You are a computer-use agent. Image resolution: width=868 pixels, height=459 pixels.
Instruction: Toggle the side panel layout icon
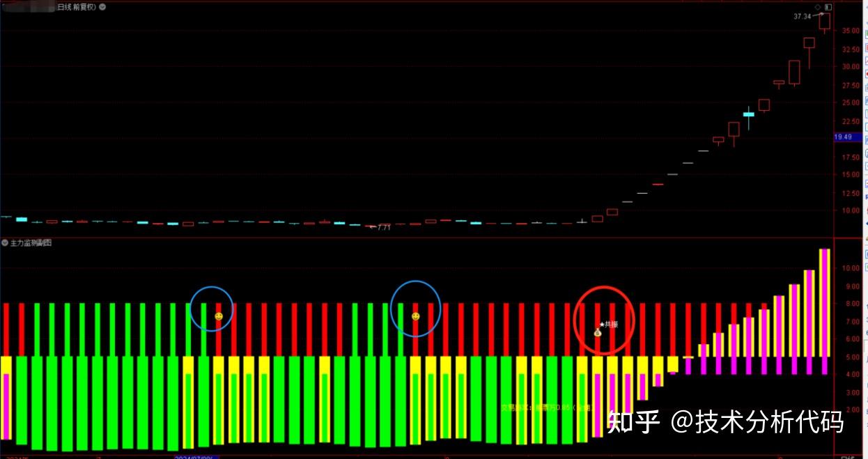(x=828, y=7)
